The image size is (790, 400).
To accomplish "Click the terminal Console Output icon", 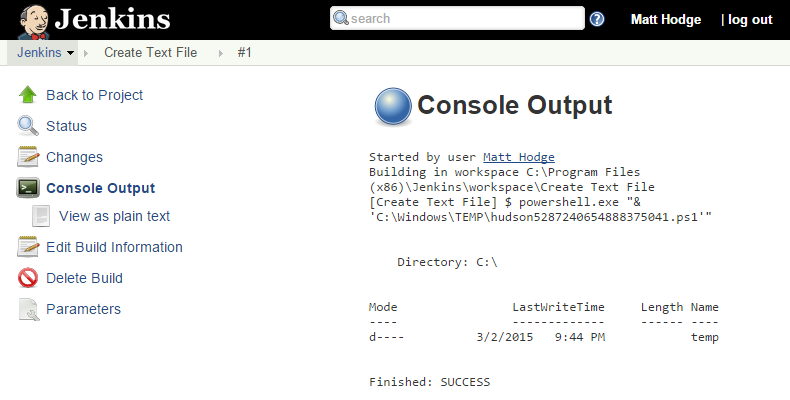I will pyautogui.click(x=28, y=188).
